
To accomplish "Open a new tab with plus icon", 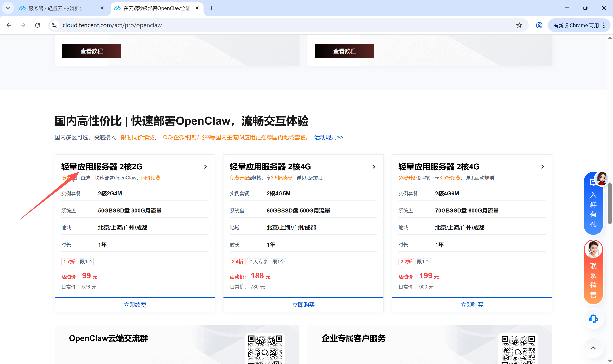I will point(211,8).
